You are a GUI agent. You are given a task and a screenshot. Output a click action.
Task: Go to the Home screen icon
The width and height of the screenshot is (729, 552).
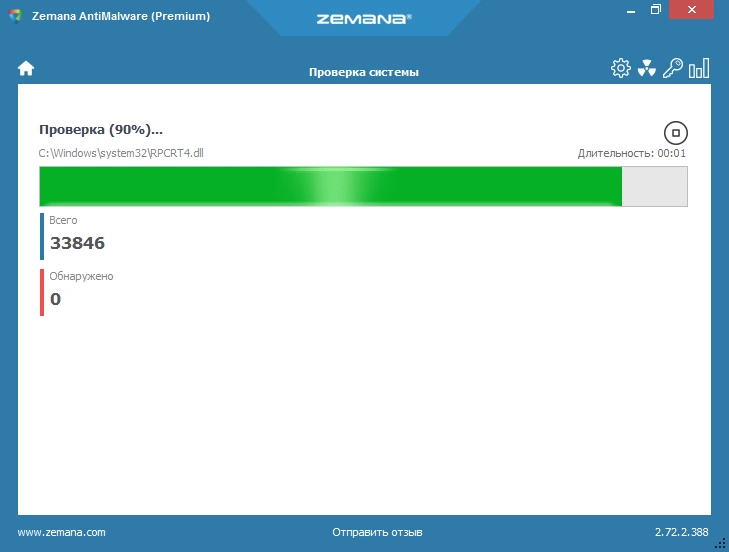click(x=26, y=68)
